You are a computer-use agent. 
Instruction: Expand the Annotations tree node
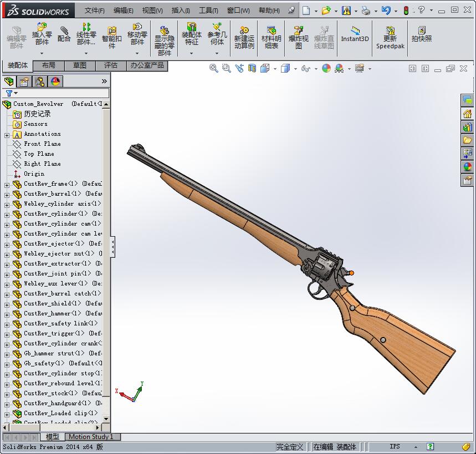click(7, 135)
